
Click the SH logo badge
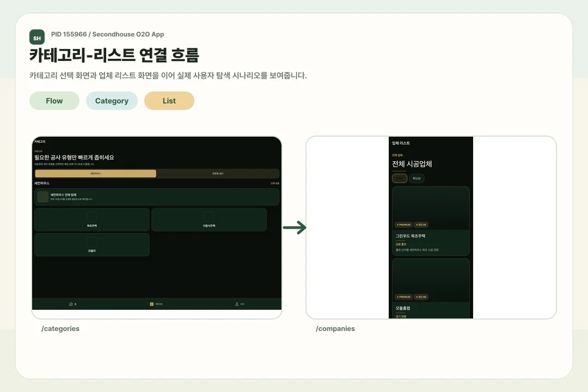(37, 37)
